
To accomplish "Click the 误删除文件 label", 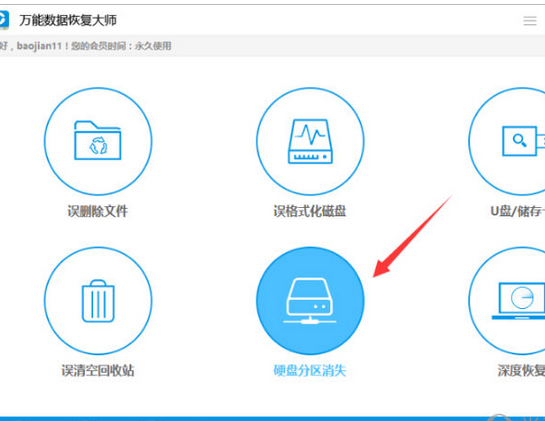I will pos(98,211).
